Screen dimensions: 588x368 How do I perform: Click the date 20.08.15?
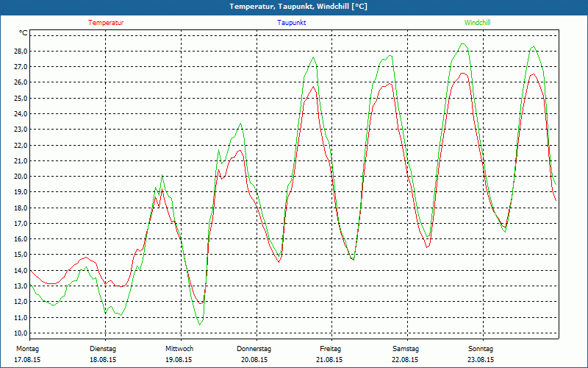(x=254, y=360)
